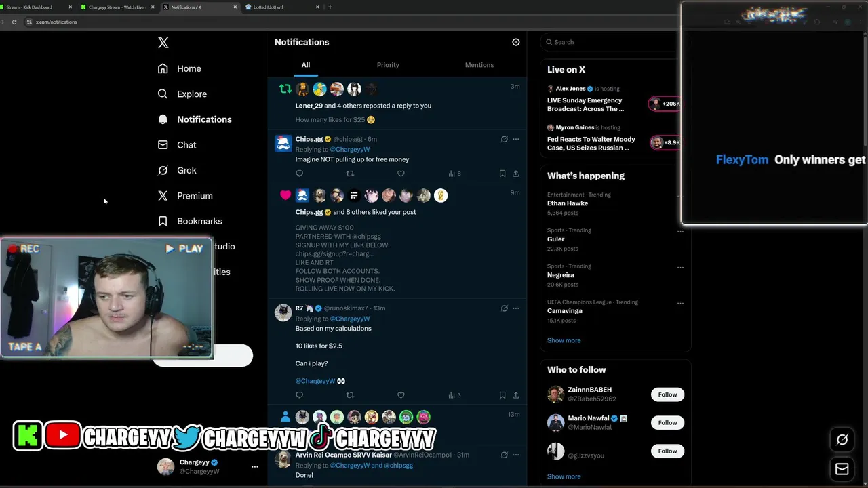868x488 pixels.
Task: Open the @ChargeyyW link under the Chips.gg reply
Action: (x=350, y=150)
